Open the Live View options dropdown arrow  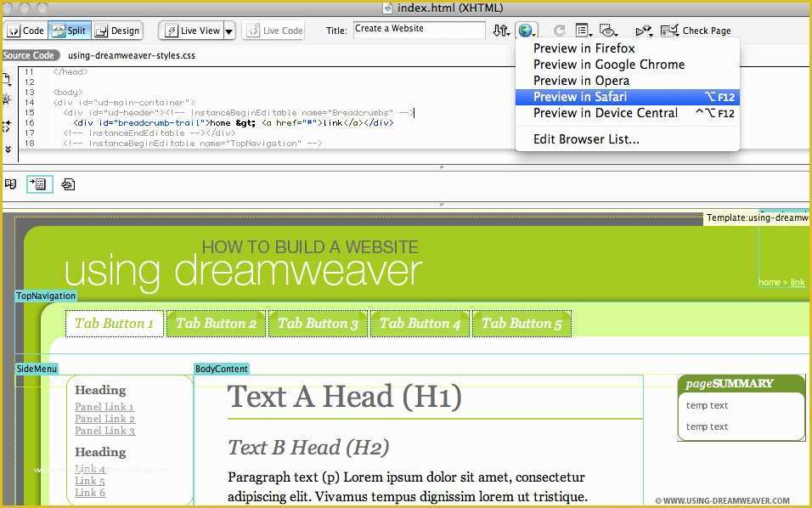(x=228, y=31)
